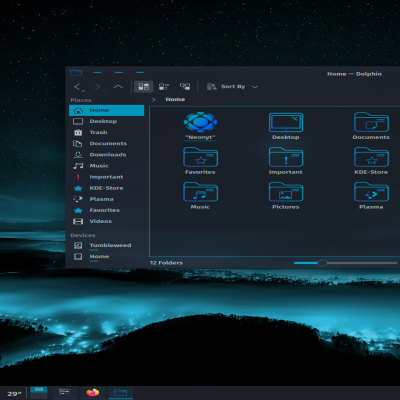Open Documents in the Places sidebar
This screenshot has width=400, height=400.
(x=107, y=144)
